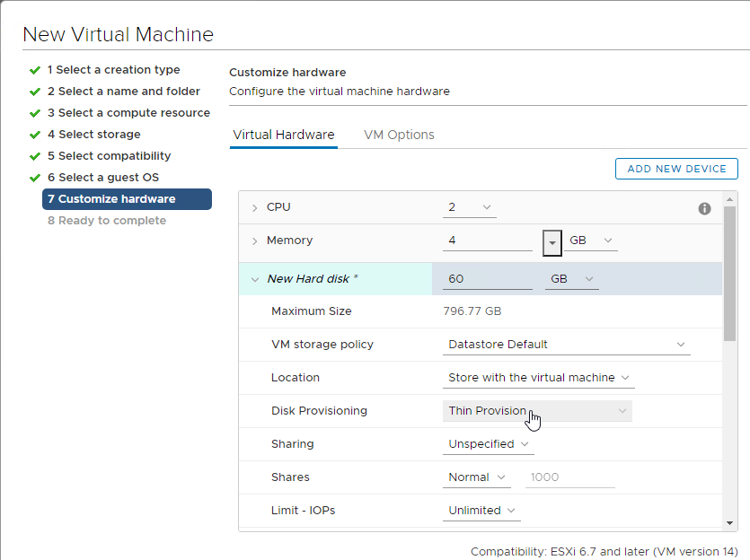Open the CPU count dropdown
Viewport: 750px width, 560px height.
[469, 207]
